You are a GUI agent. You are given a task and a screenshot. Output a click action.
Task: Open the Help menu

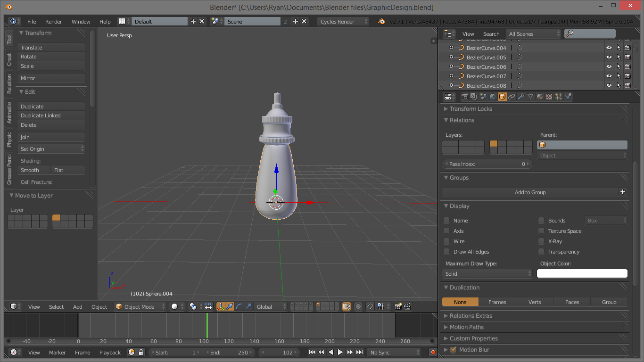[105, 22]
